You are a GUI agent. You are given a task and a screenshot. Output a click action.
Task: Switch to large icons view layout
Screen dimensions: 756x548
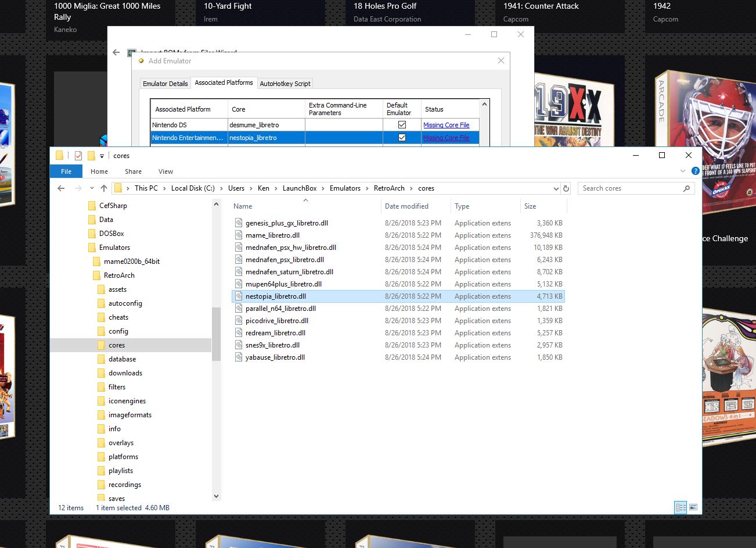tap(693, 507)
